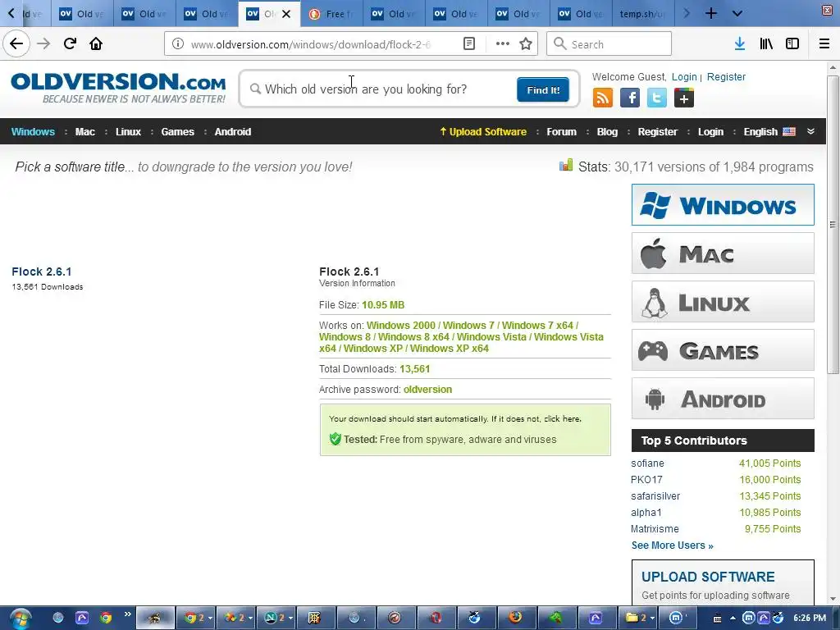Switch to the Free tab
This screenshot has height=630, width=840.
point(331,14)
